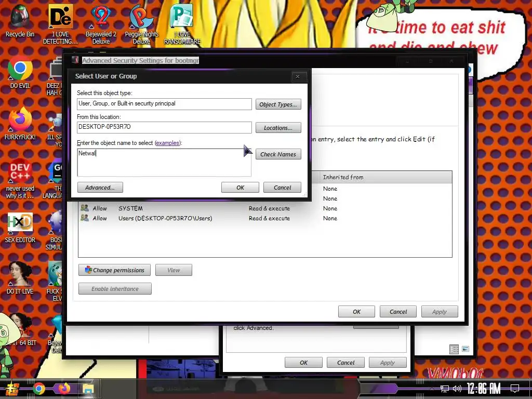The height and width of the screenshot is (399, 532).
Task: Click the Check Names button
Action: 278,154
